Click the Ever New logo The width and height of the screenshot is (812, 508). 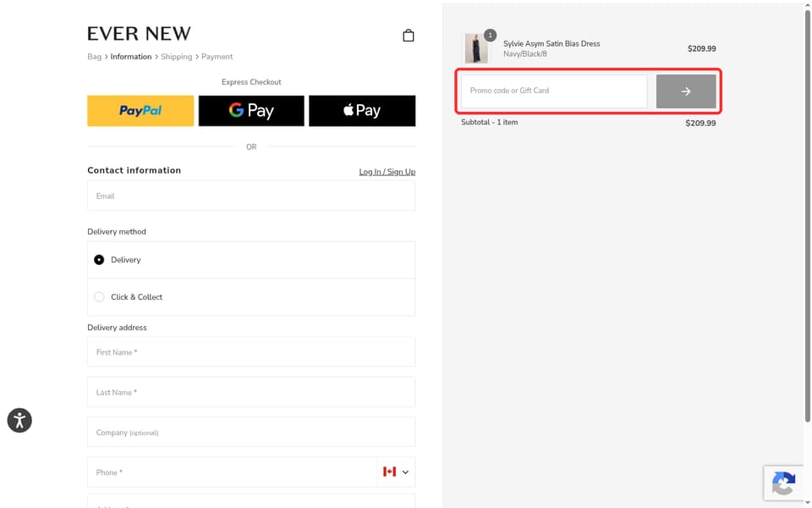[139, 34]
